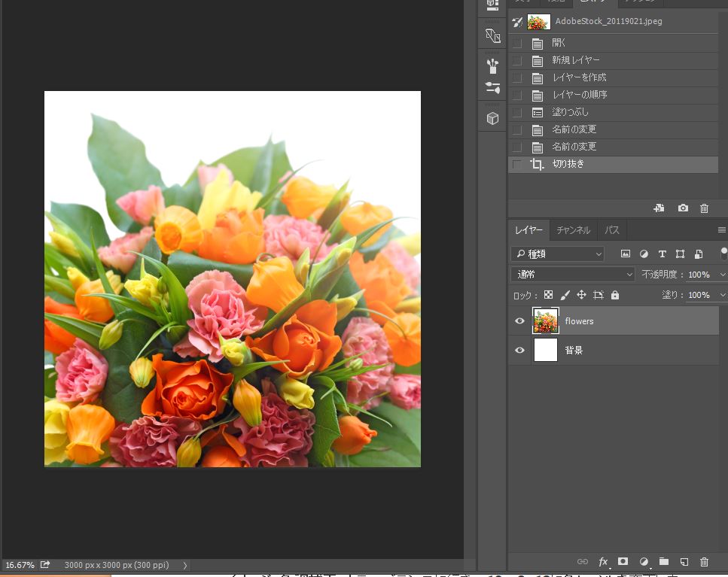Select the レイヤーを作成 history state

pyautogui.click(x=613, y=78)
